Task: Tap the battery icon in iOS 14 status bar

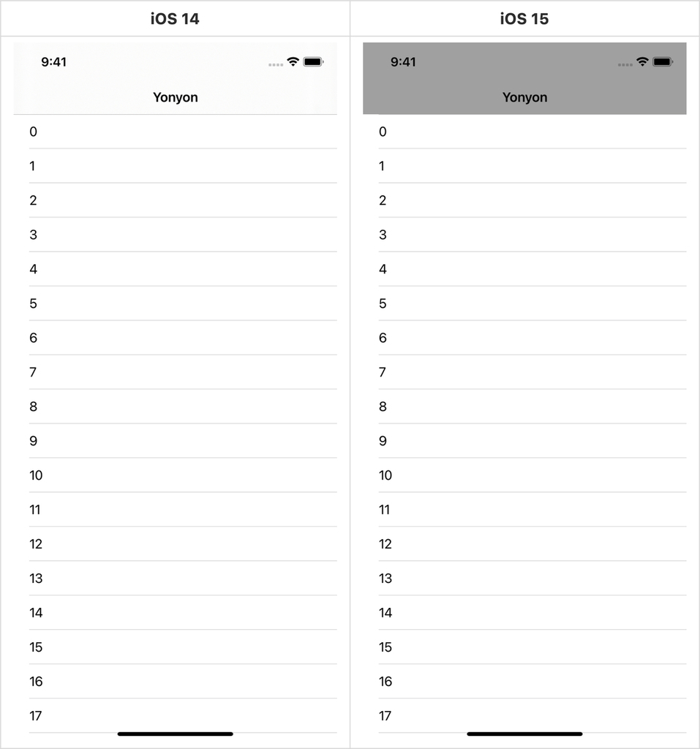Action: click(314, 61)
